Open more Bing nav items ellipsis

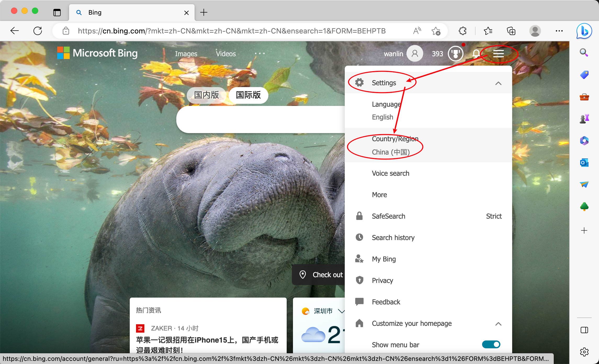pyautogui.click(x=260, y=54)
